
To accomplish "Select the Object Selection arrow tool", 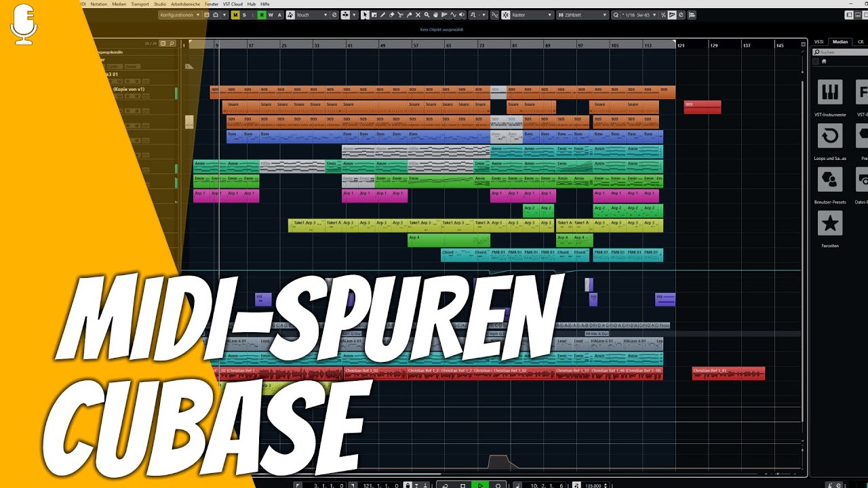I will tap(365, 15).
